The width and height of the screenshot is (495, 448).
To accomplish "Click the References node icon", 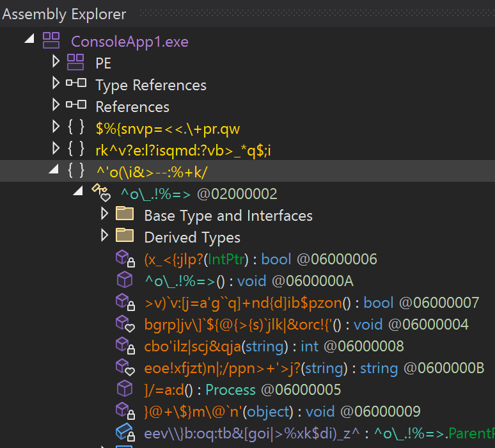I will pos(75,106).
